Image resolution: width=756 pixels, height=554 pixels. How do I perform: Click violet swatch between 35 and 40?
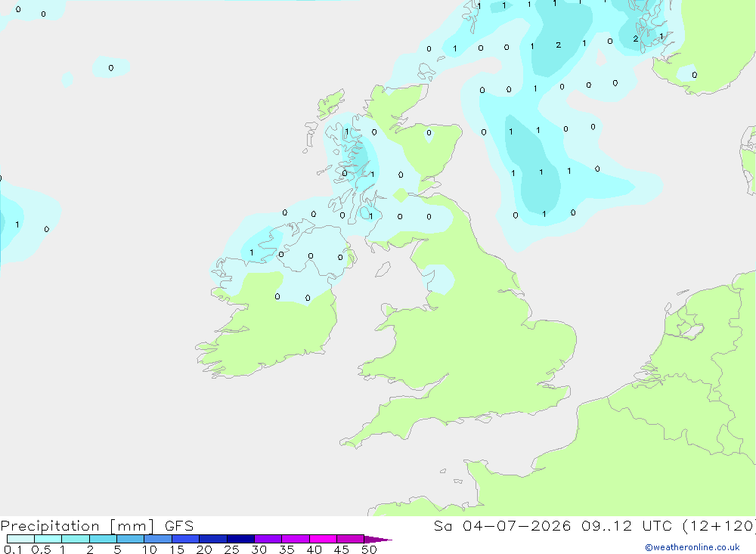coord(296,539)
